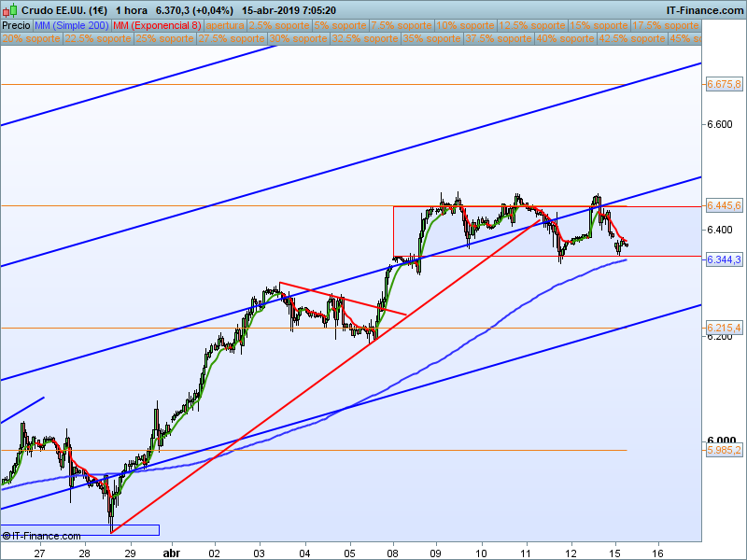Click the 7.5% soporte label
Viewport: 747px width, 560px height.
coord(402,26)
